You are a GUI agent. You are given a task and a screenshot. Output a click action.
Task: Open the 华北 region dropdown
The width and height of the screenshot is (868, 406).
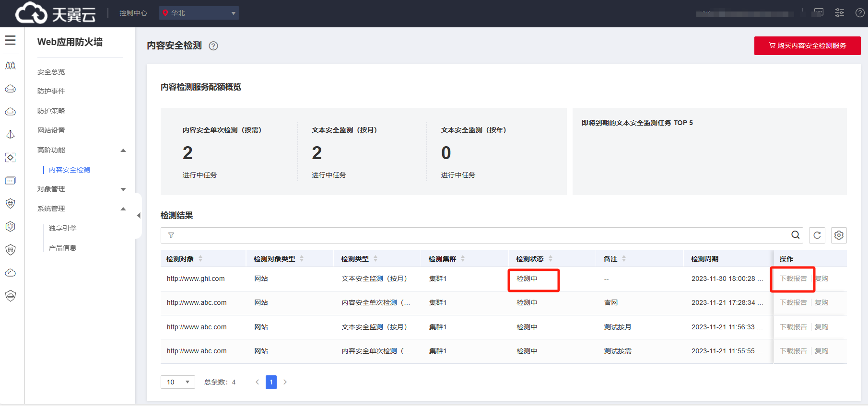coord(199,13)
